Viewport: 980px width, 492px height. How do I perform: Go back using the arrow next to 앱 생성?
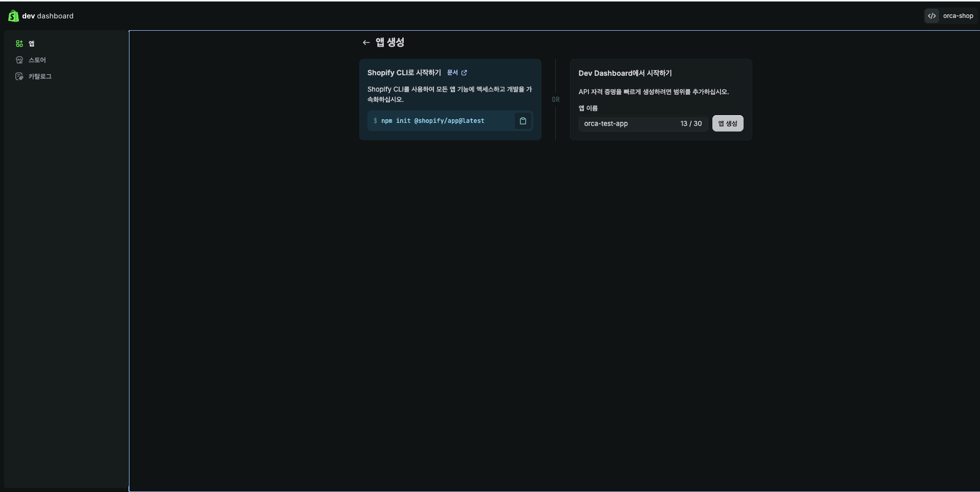pyautogui.click(x=366, y=42)
